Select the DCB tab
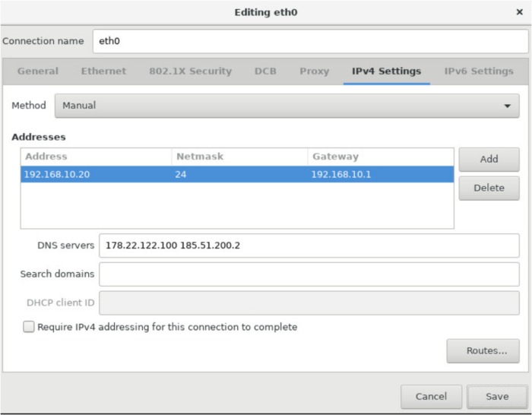Viewport: 532px width, 415px height. [x=265, y=71]
